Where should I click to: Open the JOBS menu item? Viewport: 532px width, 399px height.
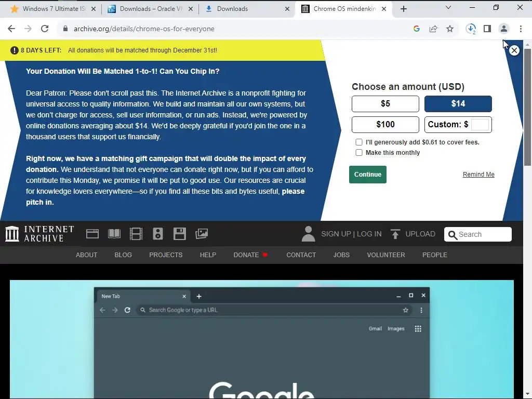[341, 255]
